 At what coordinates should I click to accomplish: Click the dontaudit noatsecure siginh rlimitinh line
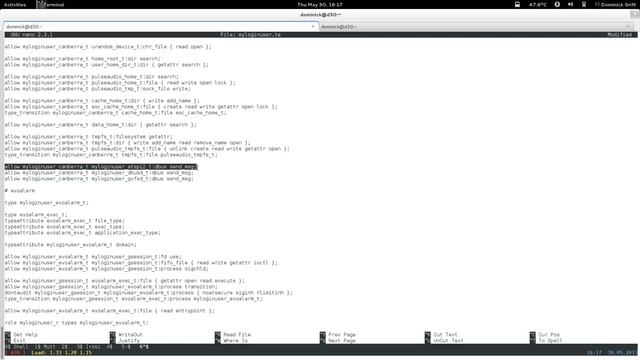pyautogui.click(x=149, y=293)
